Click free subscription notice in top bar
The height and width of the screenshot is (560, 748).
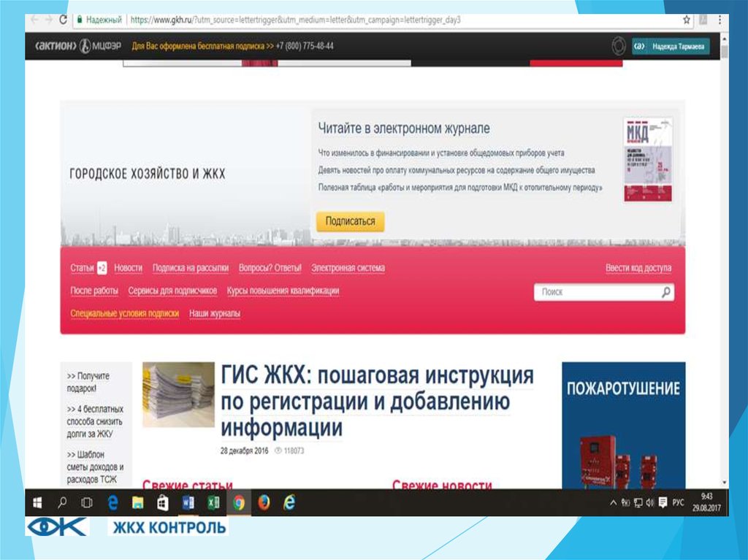[x=203, y=46]
